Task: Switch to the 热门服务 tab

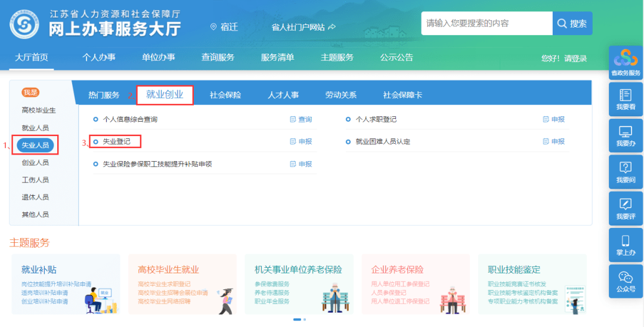Action: click(104, 95)
